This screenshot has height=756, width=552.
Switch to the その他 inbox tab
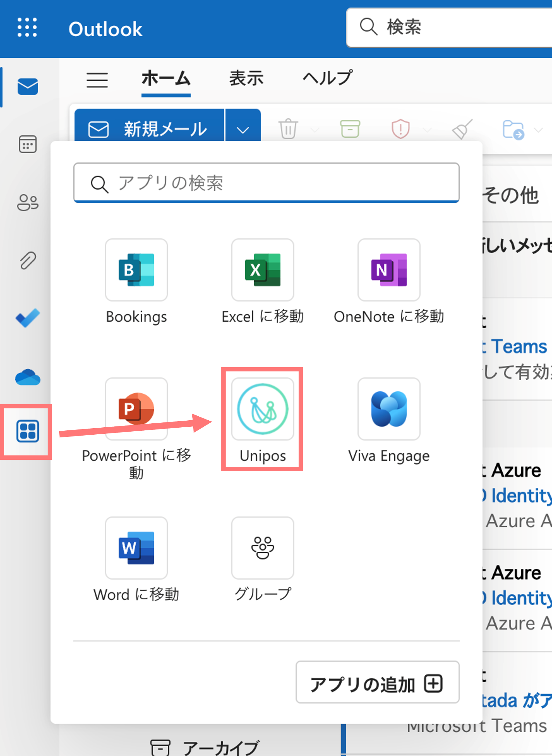(x=510, y=195)
